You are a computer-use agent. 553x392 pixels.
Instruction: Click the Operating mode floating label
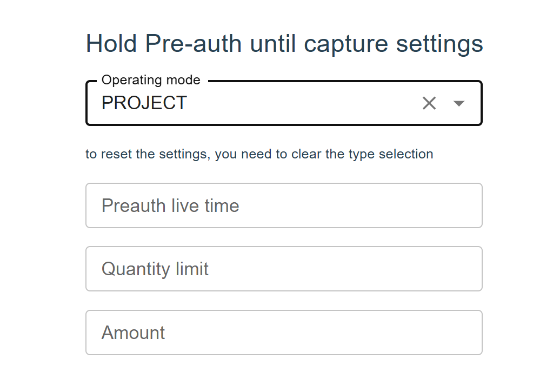(x=151, y=80)
